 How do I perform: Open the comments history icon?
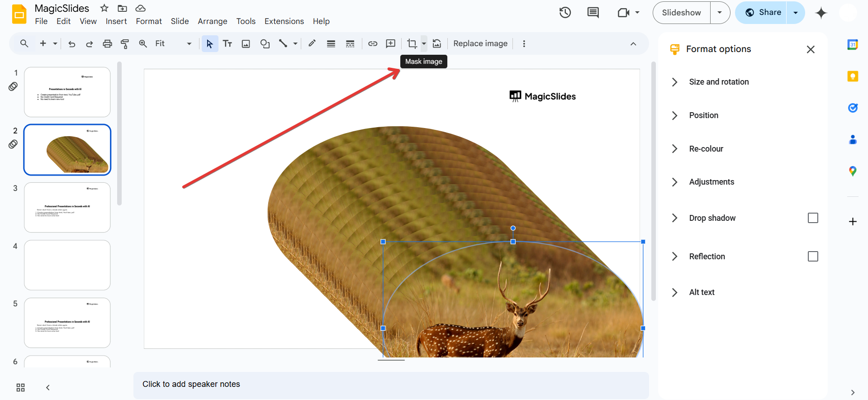593,13
